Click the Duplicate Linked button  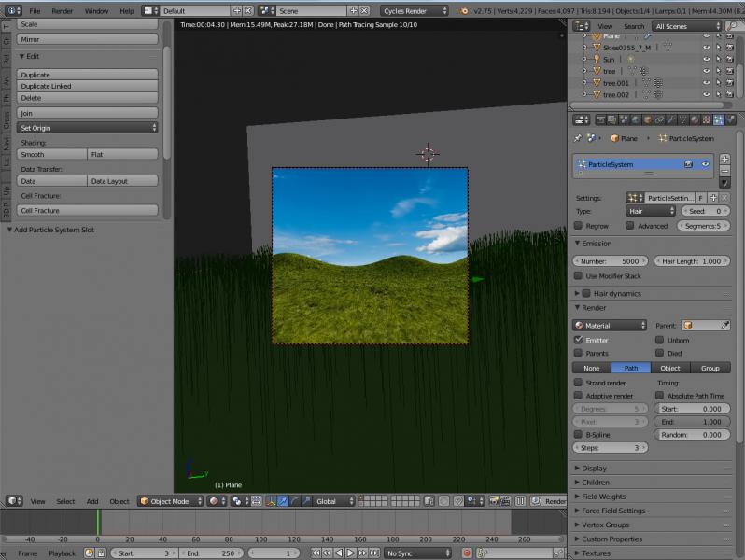pos(88,86)
